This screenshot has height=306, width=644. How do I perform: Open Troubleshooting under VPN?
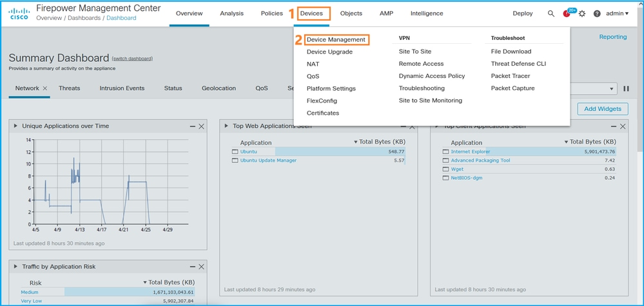coord(422,88)
